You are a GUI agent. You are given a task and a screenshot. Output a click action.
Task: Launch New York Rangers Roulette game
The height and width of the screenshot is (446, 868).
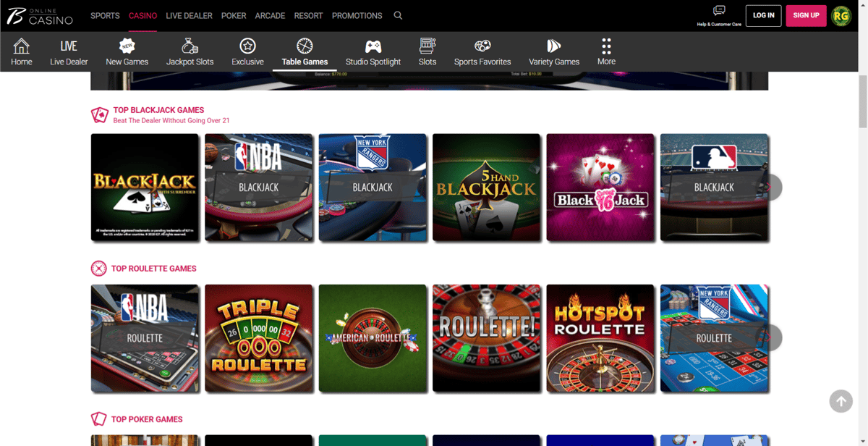[x=714, y=338]
